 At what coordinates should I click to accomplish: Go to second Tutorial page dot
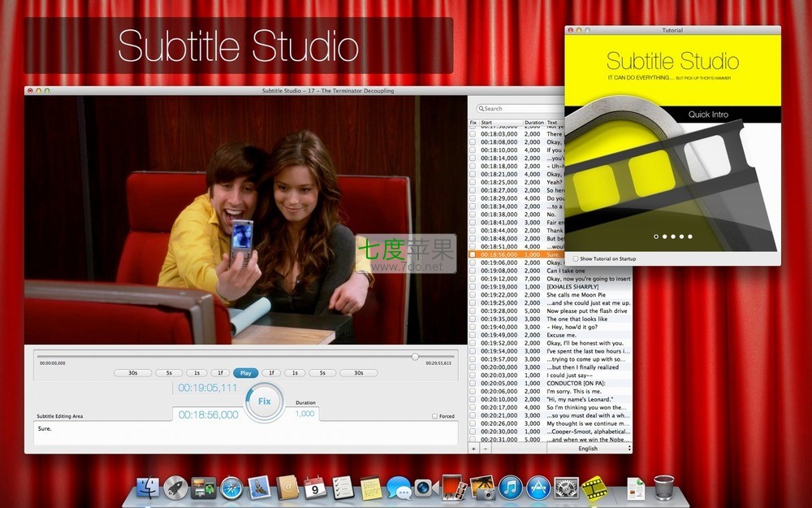click(x=664, y=237)
